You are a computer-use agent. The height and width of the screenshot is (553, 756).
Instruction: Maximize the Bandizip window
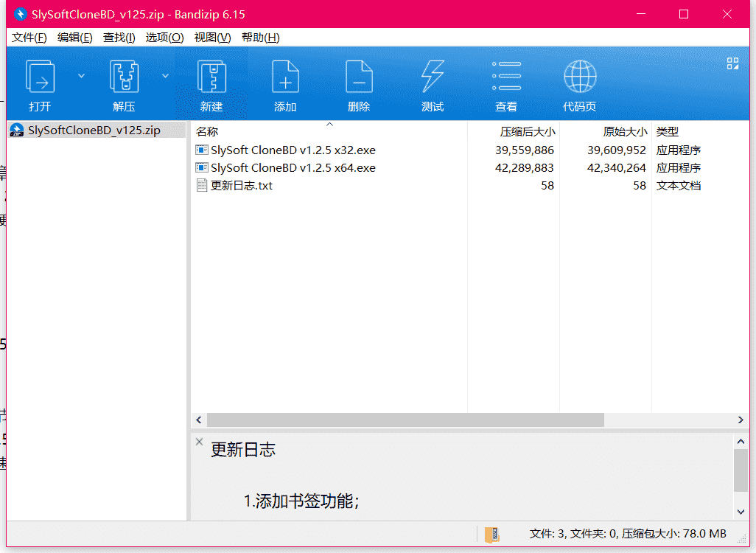click(684, 14)
